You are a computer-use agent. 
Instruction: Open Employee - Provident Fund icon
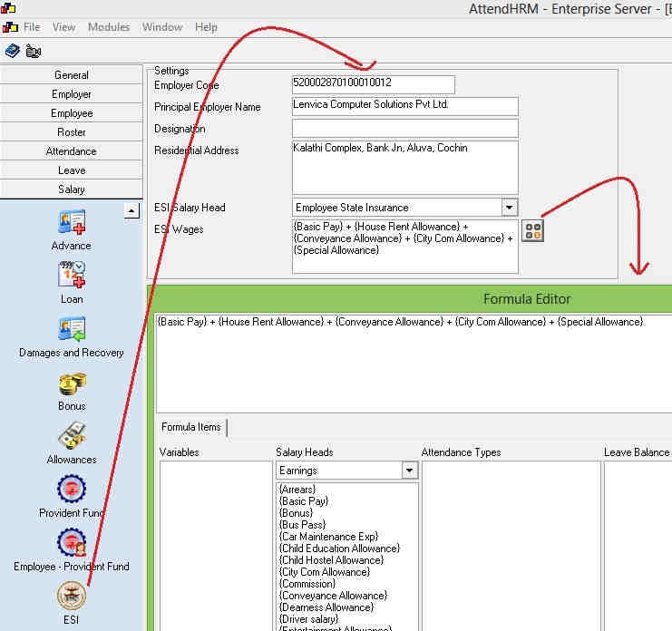point(72,544)
